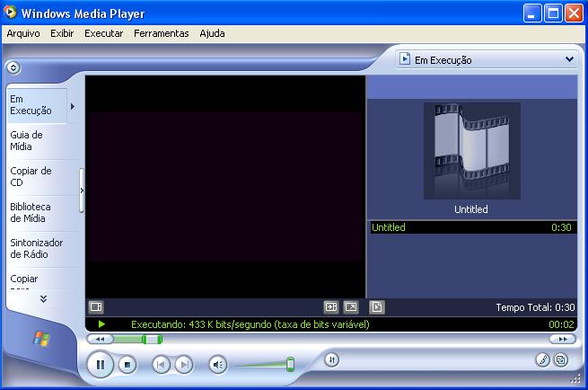Mute the audio with the speaker icon
This screenshot has width=588, height=390.
point(218,365)
